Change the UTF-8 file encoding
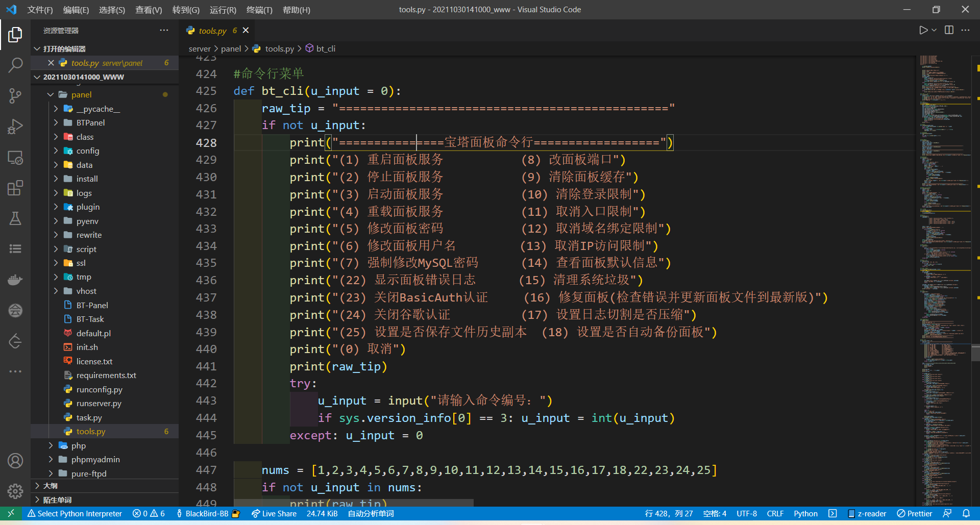The height and width of the screenshot is (525, 980). point(746,513)
